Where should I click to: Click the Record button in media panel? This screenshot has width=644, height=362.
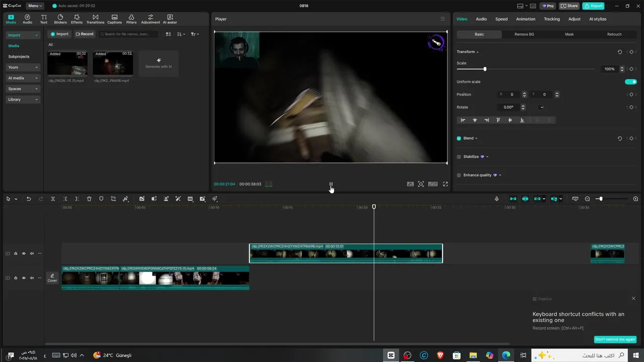coord(85,34)
